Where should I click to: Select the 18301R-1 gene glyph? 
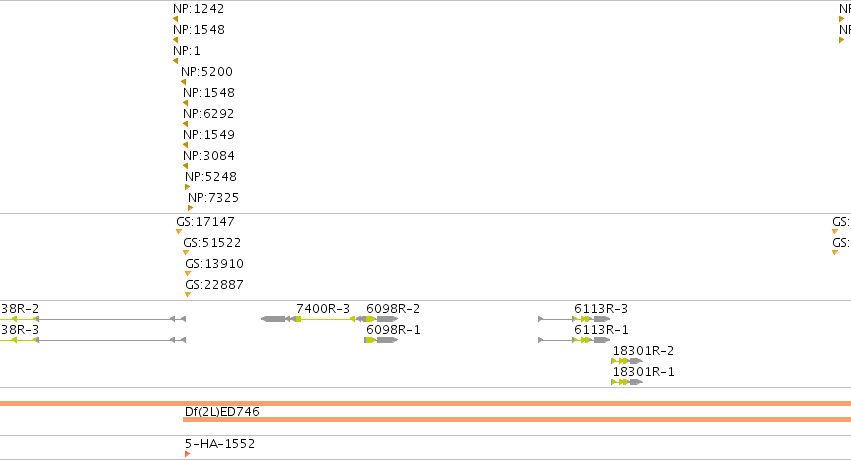coord(627,382)
